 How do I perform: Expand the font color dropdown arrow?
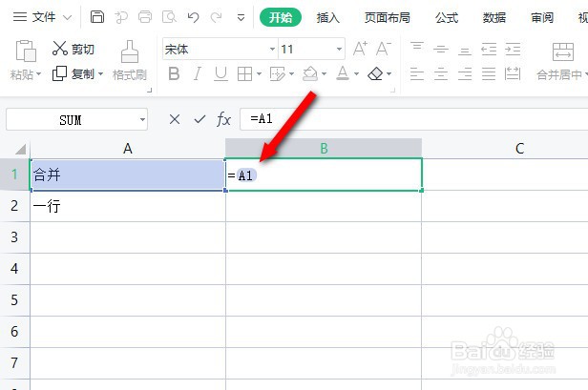point(356,73)
